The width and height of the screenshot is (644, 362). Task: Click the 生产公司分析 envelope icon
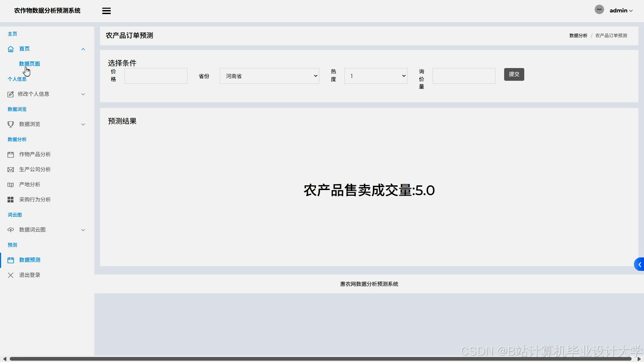pos(10,169)
